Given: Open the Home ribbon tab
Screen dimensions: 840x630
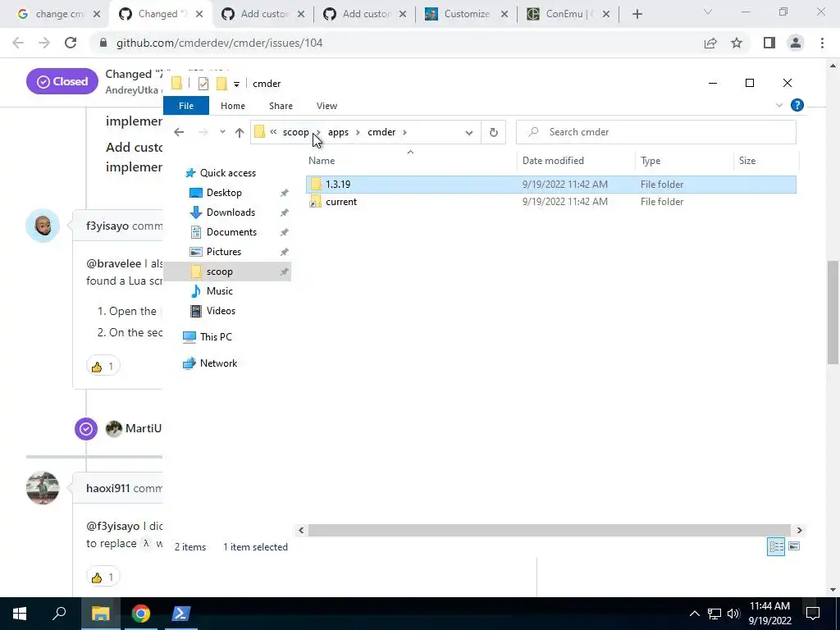Looking at the screenshot, I should pos(232,106).
